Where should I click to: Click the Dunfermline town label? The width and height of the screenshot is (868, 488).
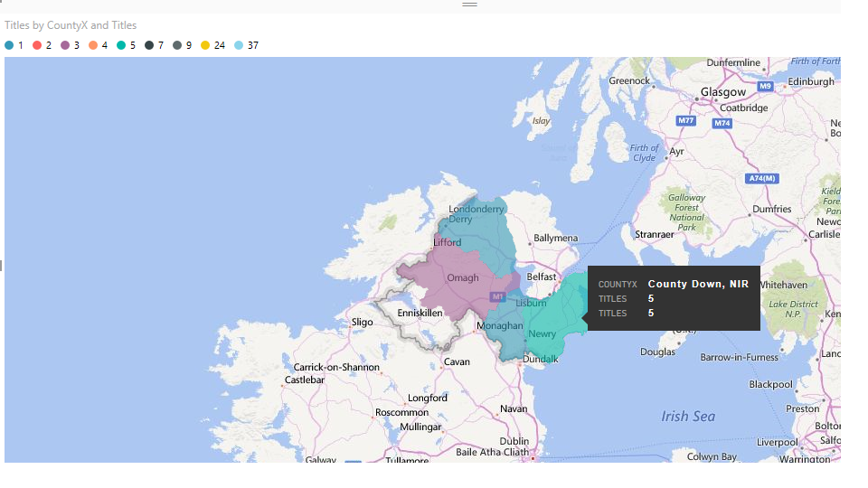tap(733, 63)
